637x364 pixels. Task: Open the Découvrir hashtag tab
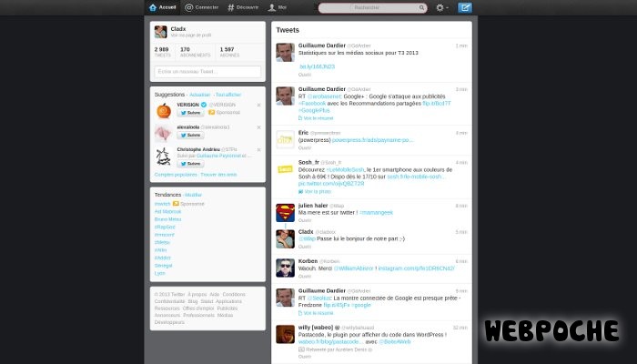[x=243, y=7]
